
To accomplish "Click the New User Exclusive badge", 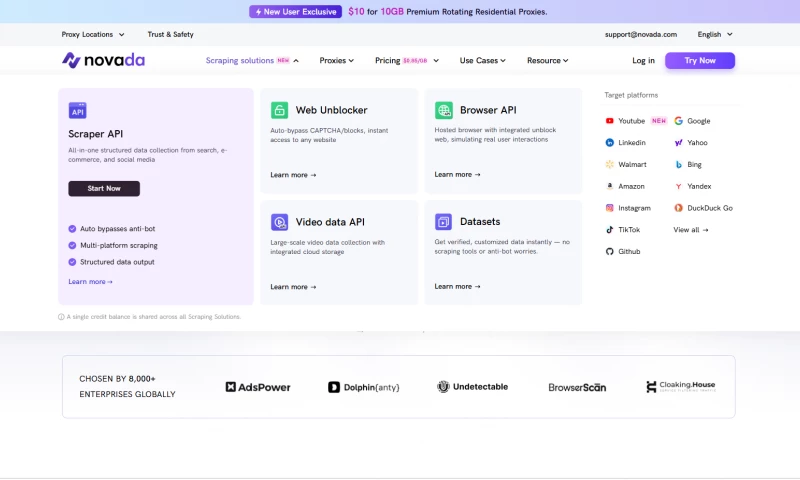I will (x=296, y=11).
